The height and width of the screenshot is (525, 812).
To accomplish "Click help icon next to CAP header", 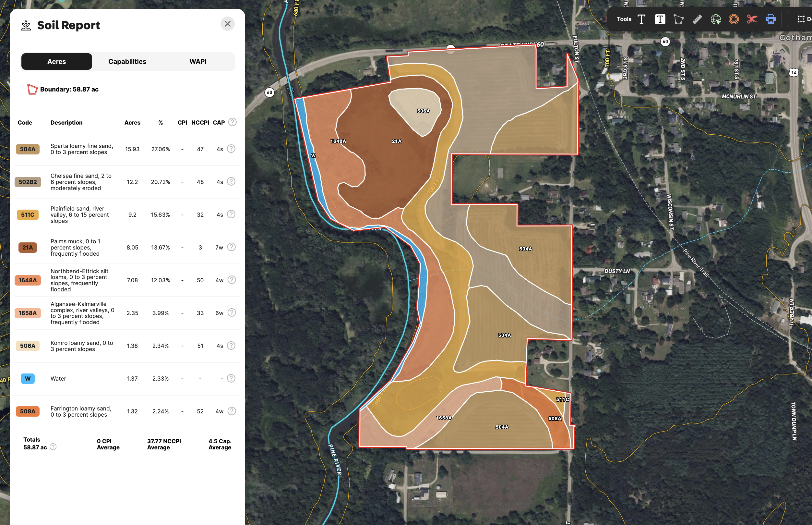I will tap(232, 122).
